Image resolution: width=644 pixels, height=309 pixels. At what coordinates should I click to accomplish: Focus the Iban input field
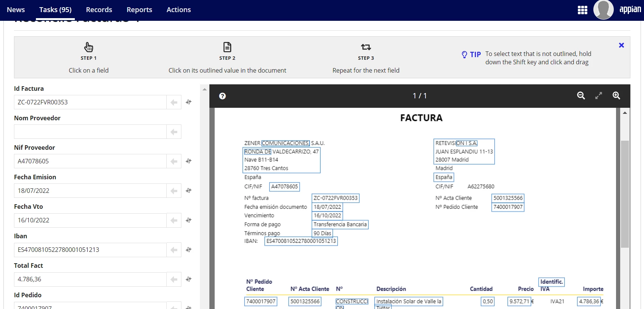coord(90,250)
